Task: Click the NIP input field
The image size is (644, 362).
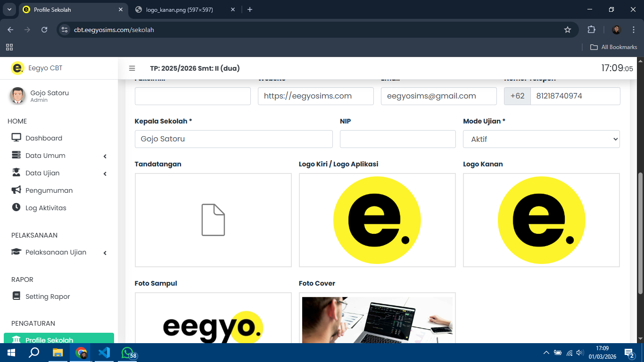Action: tap(397, 140)
